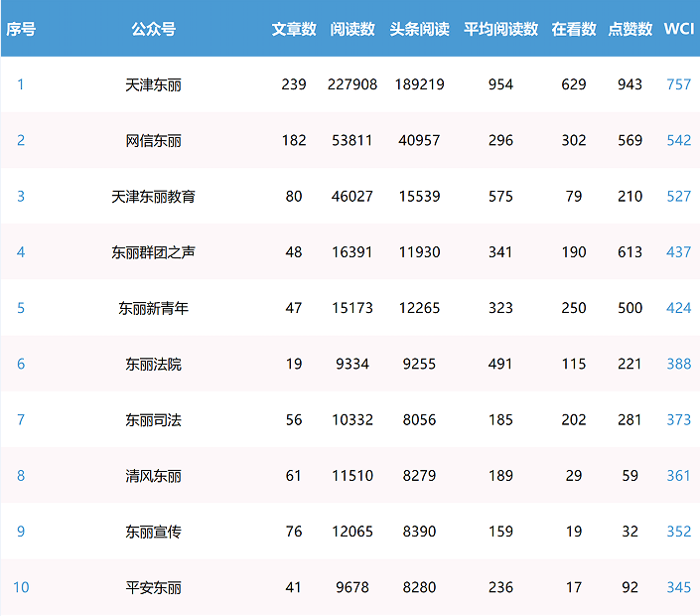Click WCI value 352

click(679, 532)
